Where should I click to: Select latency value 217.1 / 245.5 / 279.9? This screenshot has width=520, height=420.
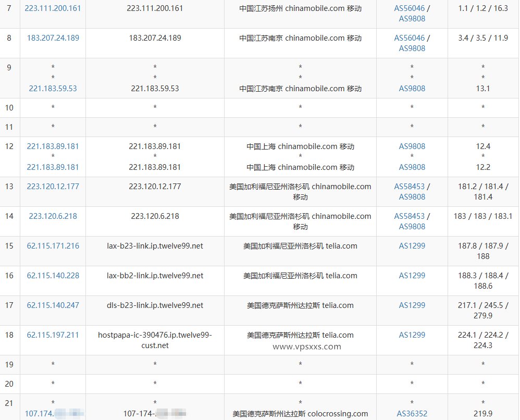tap(483, 311)
